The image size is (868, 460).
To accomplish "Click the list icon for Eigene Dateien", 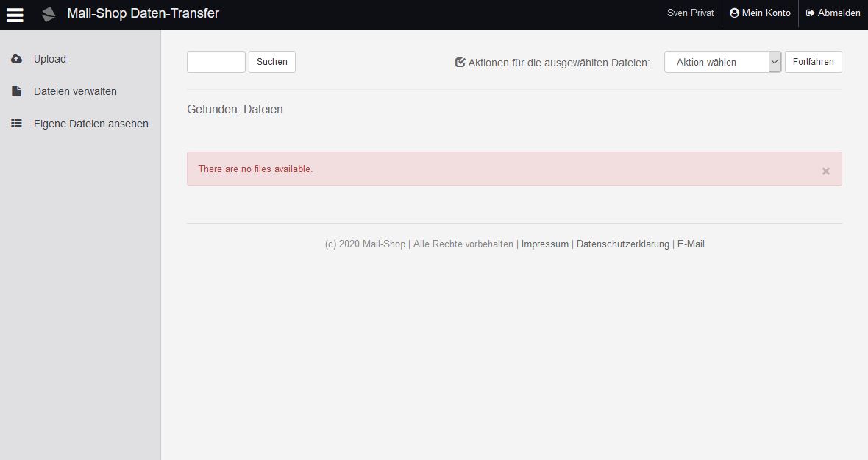I will (x=16, y=124).
